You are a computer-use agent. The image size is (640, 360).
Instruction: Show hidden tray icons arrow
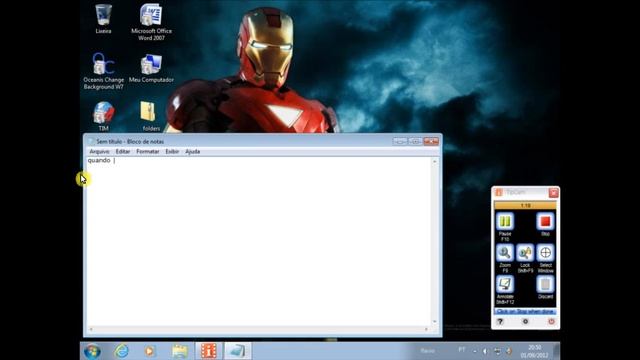pyautogui.click(x=475, y=351)
